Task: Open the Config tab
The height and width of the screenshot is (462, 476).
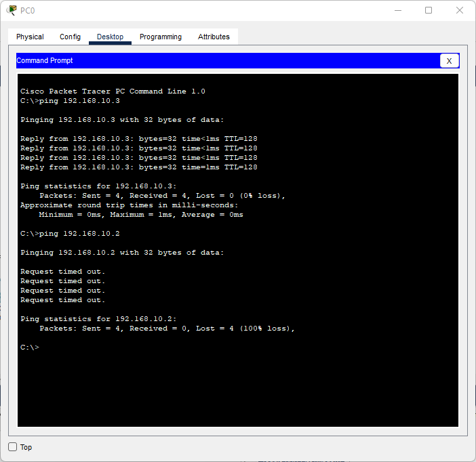Action: coord(70,37)
